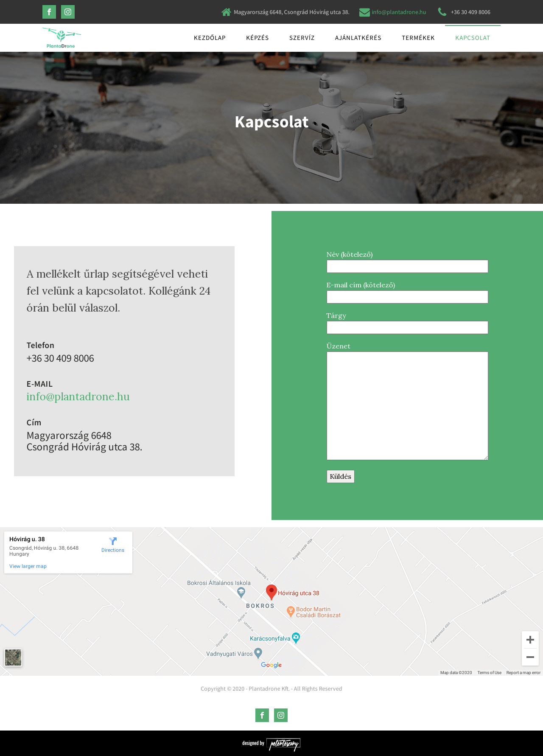The image size is (543, 756).
Task: Click into the Üzenet message textarea
Action: 407,405
